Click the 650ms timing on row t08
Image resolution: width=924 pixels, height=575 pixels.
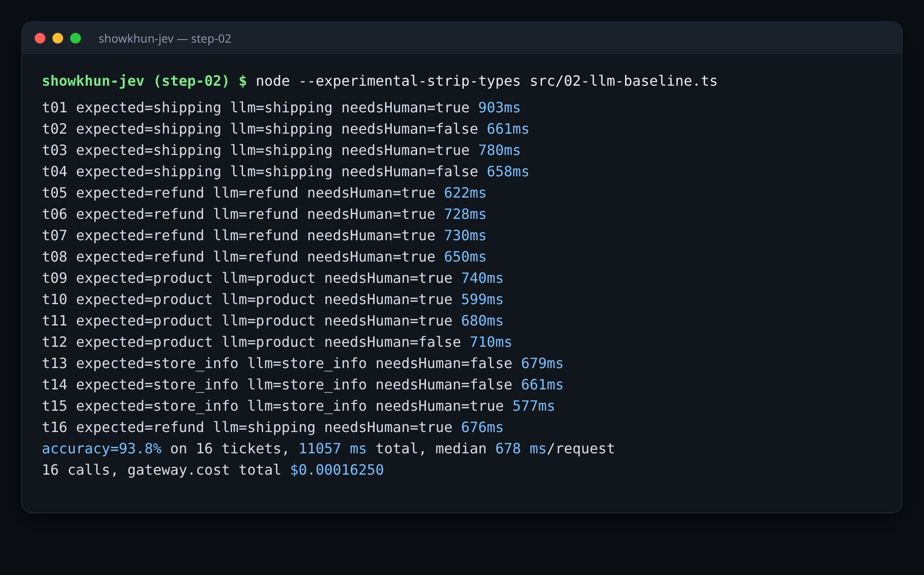click(x=465, y=257)
